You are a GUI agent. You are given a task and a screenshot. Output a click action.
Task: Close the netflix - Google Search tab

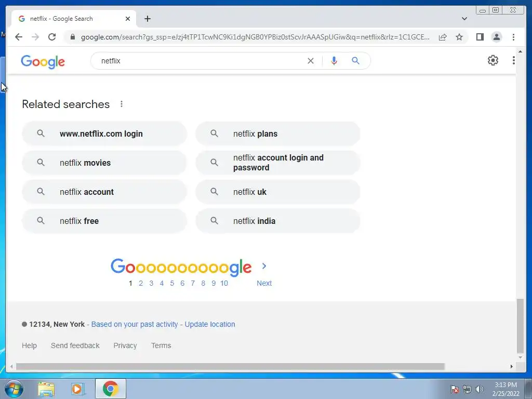[x=128, y=19]
